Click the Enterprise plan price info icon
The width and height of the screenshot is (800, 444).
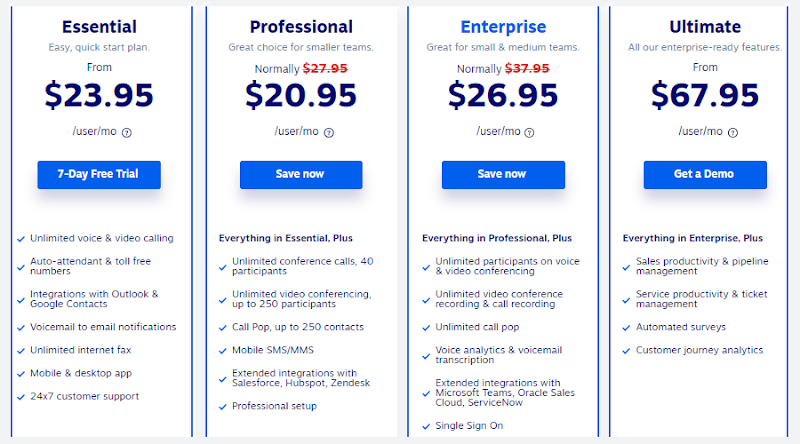[530, 133]
